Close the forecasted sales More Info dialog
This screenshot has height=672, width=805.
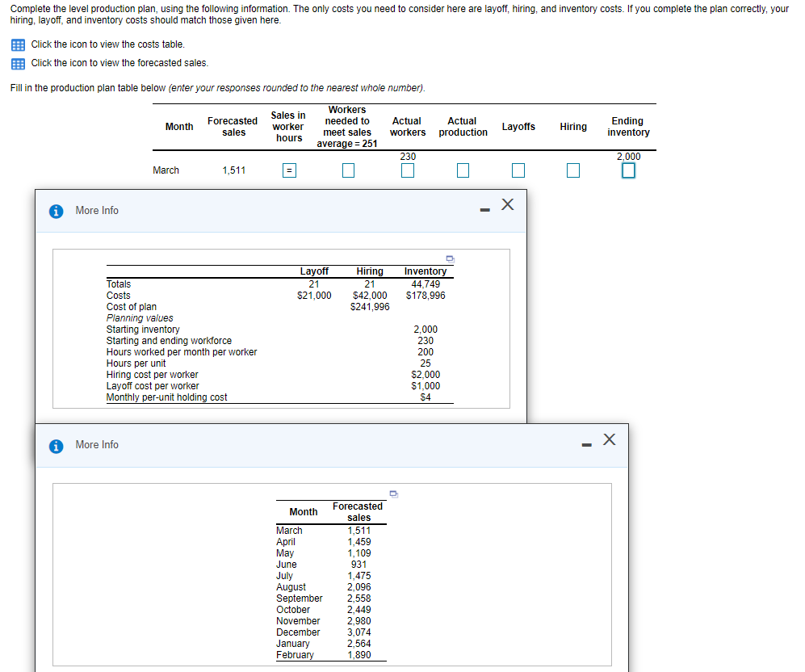(610, 439)
